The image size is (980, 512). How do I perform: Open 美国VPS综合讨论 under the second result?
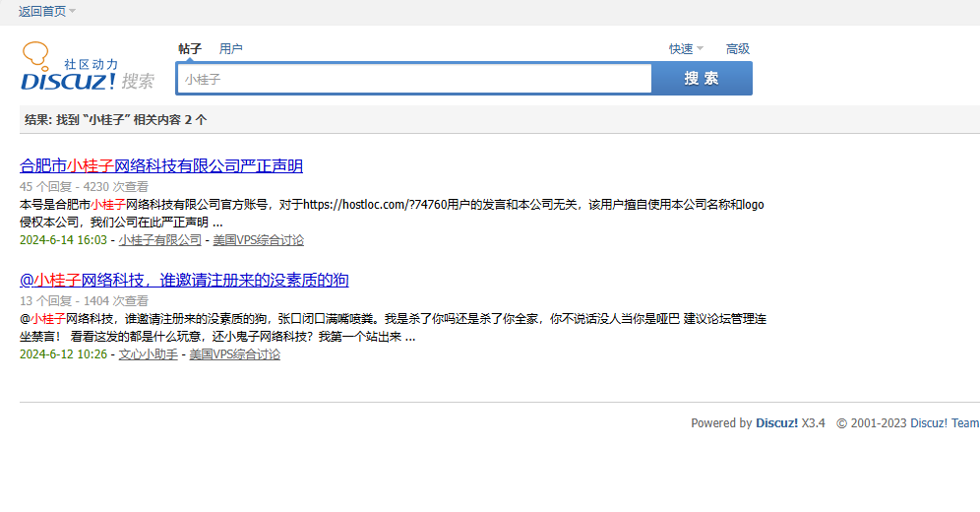tap(234, 354)
